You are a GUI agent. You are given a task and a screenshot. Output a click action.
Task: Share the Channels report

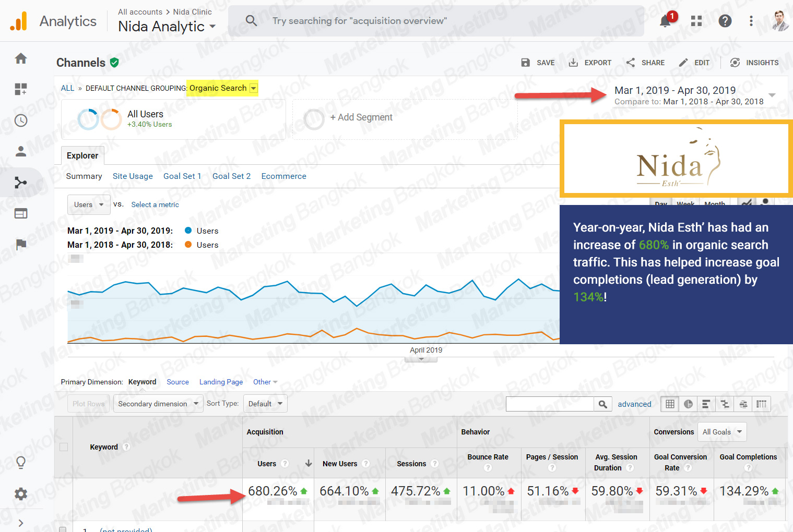[x=645, y=63]
